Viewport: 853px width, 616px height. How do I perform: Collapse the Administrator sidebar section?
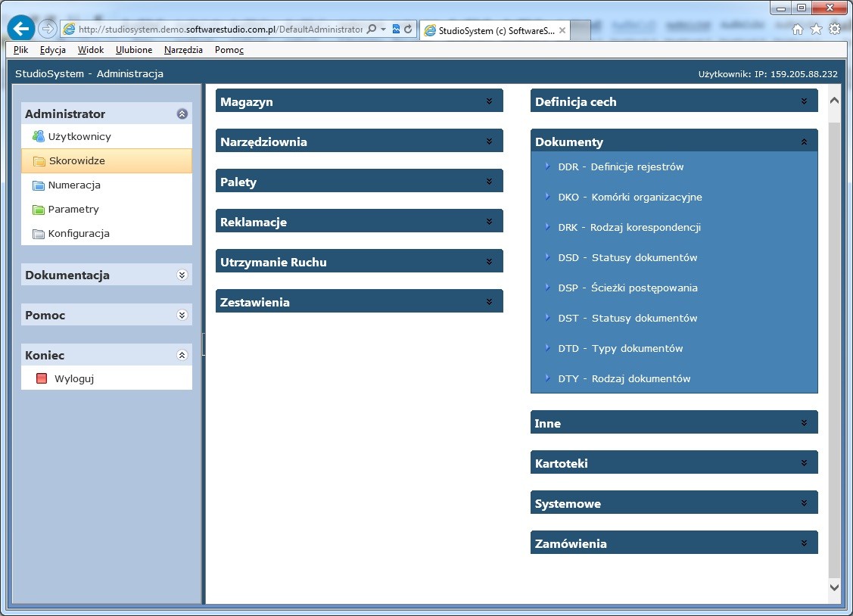[182, 114]
